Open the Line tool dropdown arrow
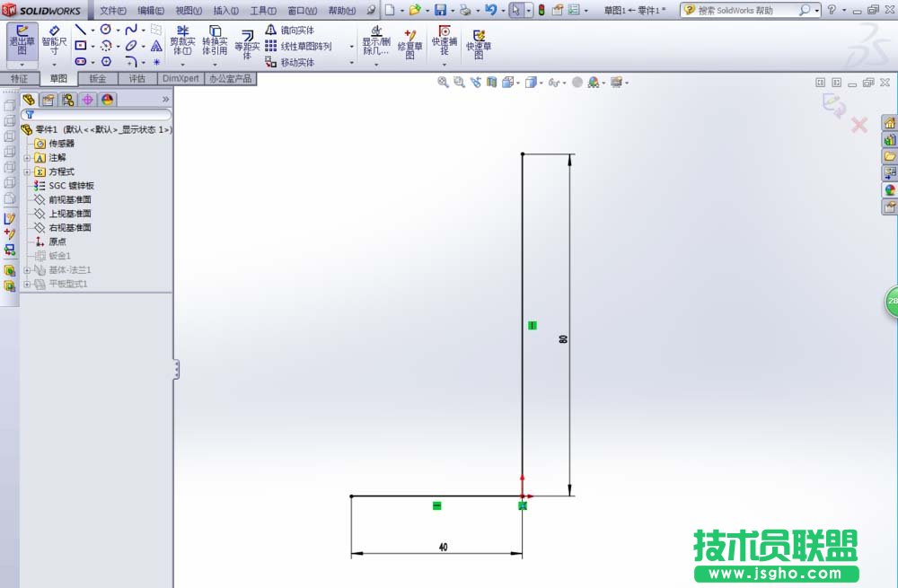Viewport: 898px width, 588px height. pos(92,31)
